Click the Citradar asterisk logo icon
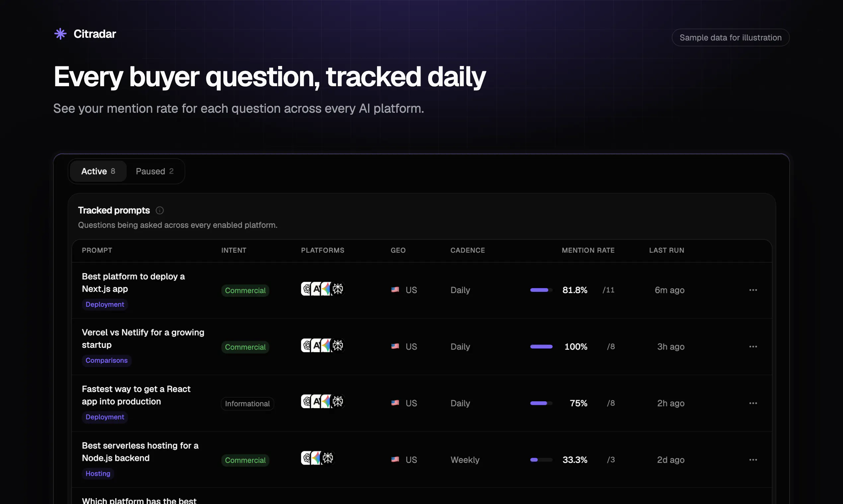 (60, 33)
